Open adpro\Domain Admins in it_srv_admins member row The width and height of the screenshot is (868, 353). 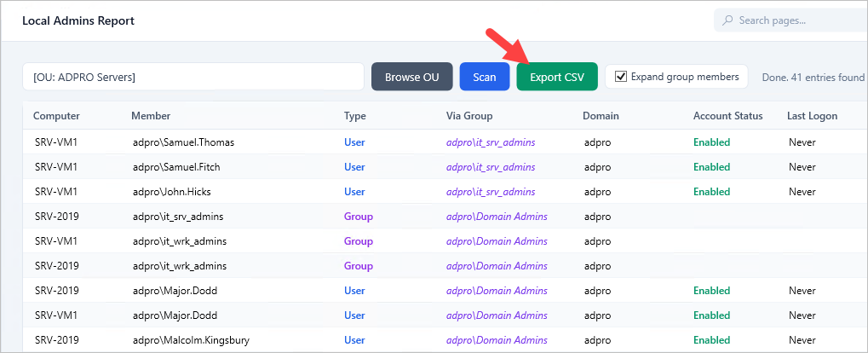(497, 216)
